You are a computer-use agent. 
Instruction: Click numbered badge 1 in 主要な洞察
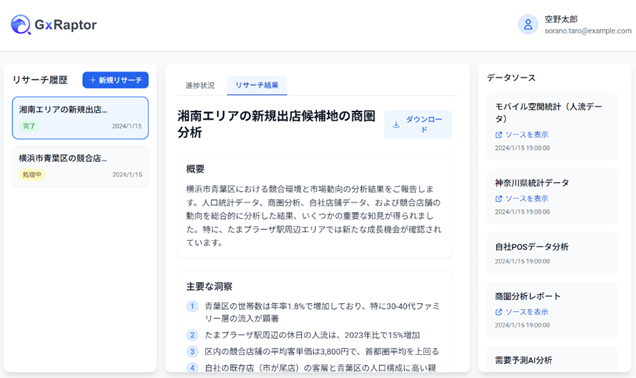(192, 306)
